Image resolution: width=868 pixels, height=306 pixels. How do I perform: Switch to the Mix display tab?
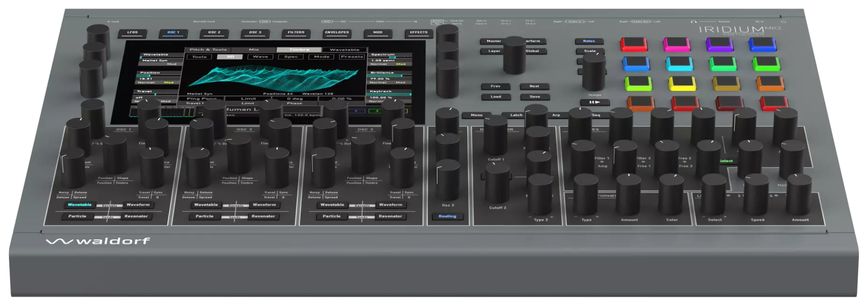[x=254, y=50]
